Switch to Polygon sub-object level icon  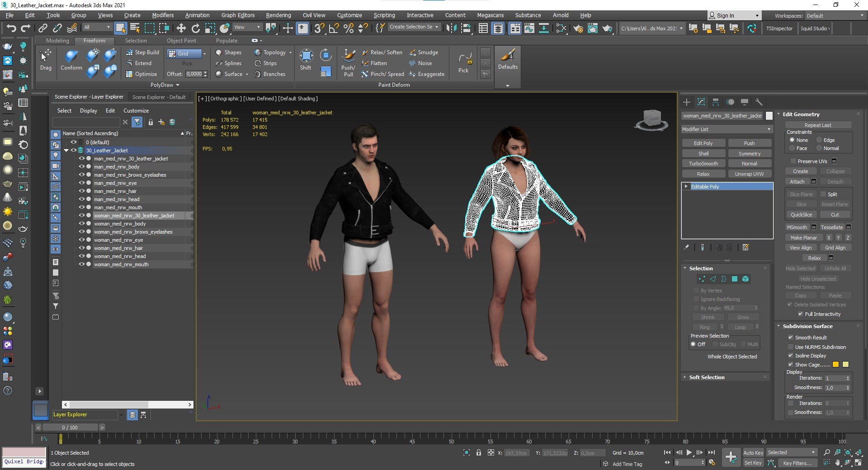click(735, 279)
